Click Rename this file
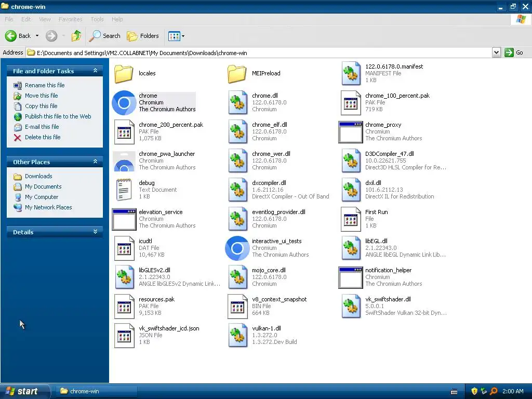 [45, 85]
